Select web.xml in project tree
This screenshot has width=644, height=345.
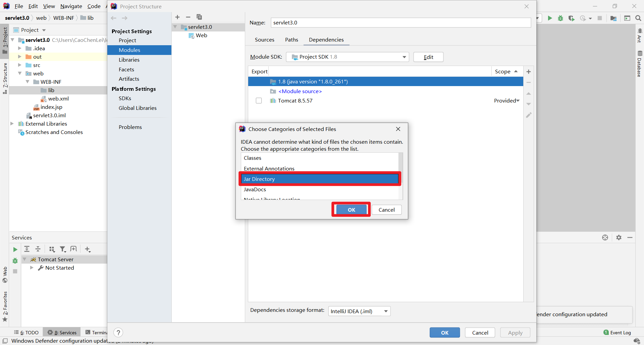tap(58, 99)
